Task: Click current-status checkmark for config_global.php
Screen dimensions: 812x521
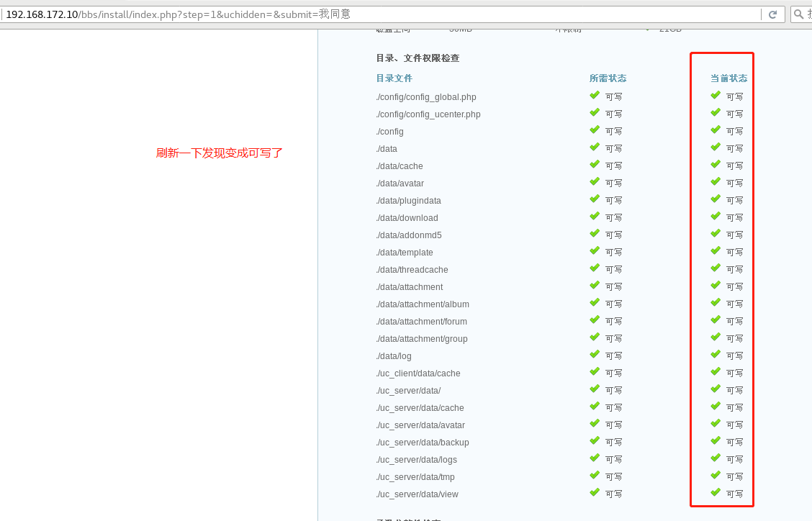Action: tap(716, 95)
